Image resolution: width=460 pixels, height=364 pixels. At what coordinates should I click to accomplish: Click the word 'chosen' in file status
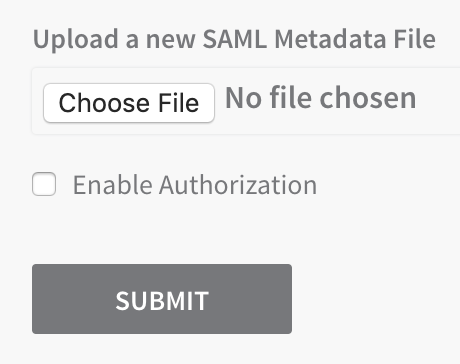click(368, 98)
